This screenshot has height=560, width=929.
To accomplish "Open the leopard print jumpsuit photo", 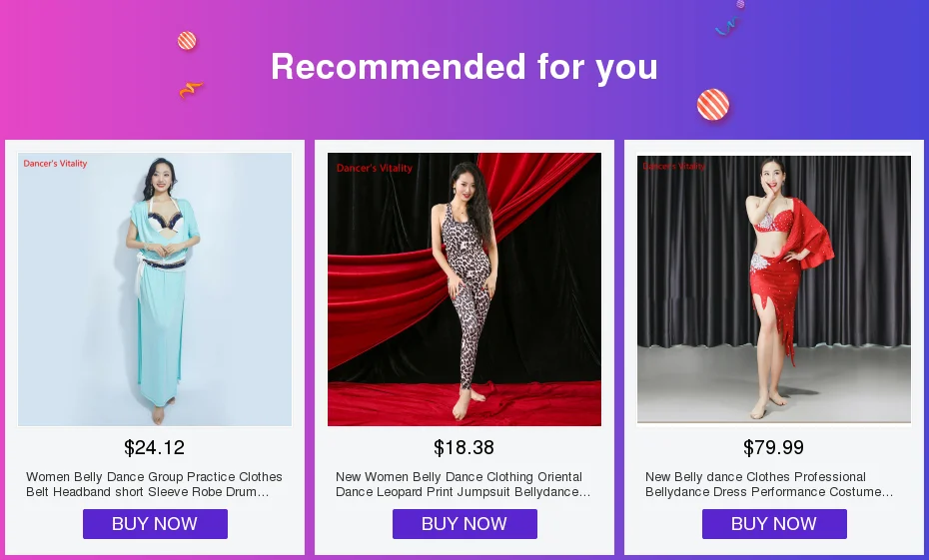I will (x=464, y=289).
